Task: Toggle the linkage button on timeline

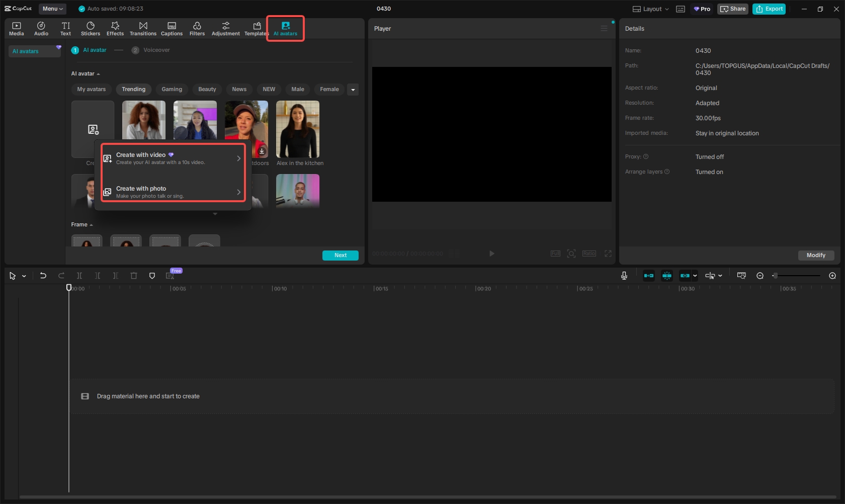Action: pyautogui.click(x=685, y=276)
